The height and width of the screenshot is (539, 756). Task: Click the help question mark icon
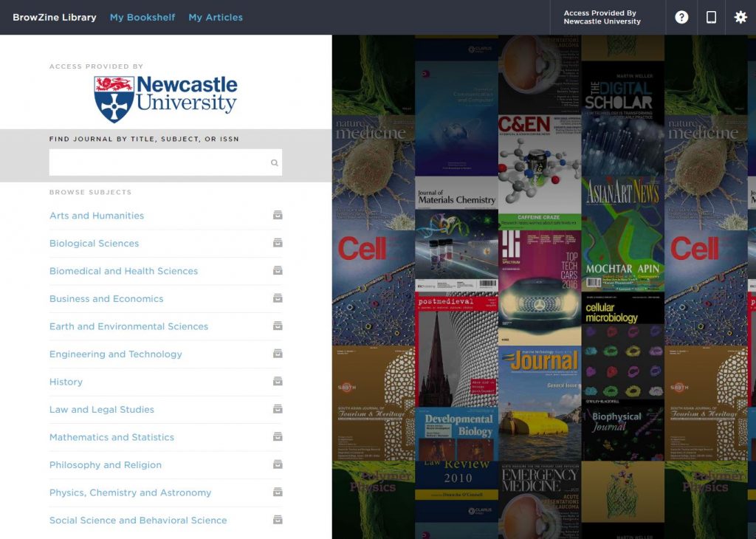(681, 17)
